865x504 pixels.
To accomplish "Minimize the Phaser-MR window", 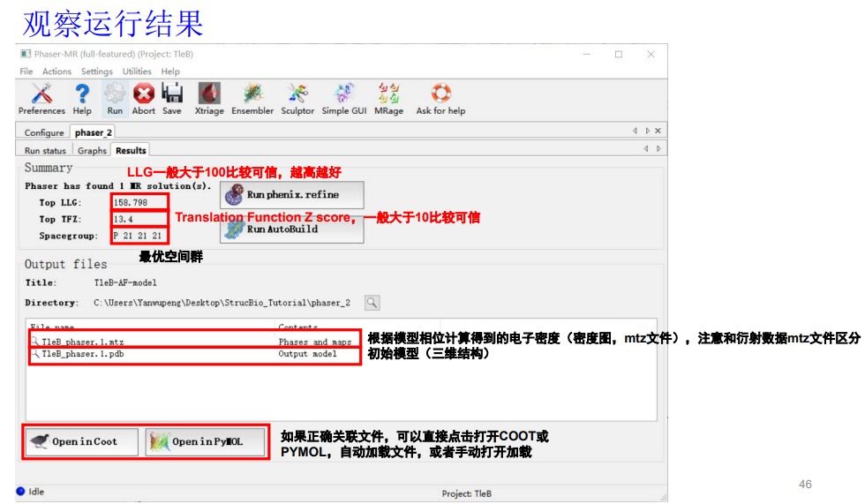I will coord(586,54).
